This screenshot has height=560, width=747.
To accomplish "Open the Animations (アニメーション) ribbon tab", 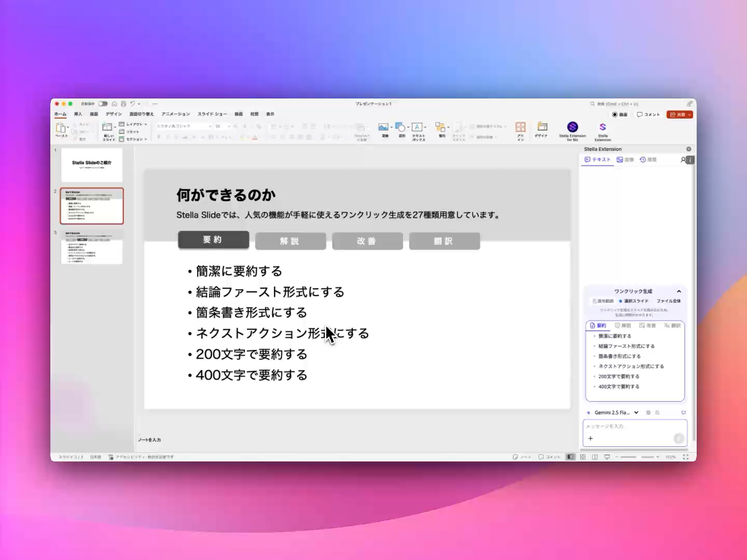I will (175, 114).
